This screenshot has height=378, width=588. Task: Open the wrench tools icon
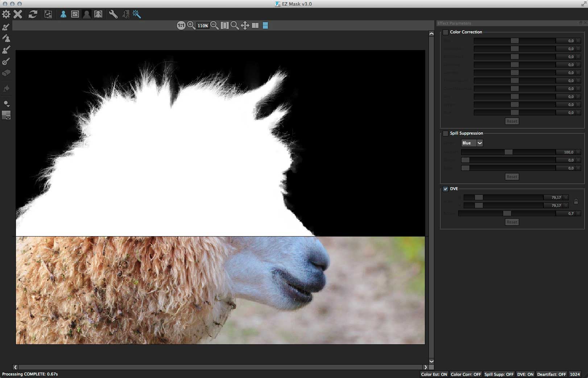113,14
